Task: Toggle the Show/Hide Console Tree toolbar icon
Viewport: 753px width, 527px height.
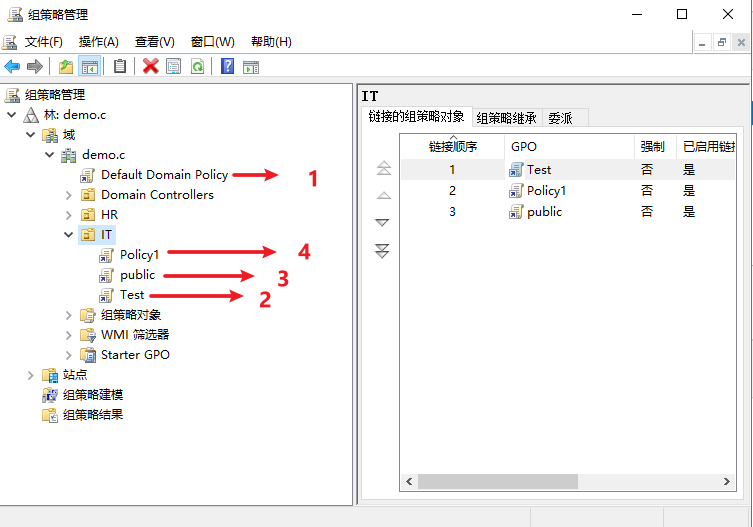Action: (89, 66)
